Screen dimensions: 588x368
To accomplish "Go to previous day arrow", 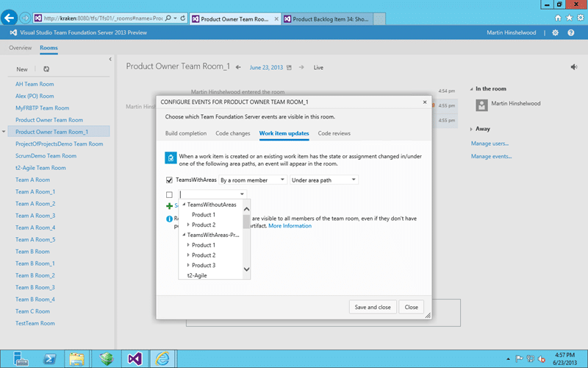I will 238,68.
